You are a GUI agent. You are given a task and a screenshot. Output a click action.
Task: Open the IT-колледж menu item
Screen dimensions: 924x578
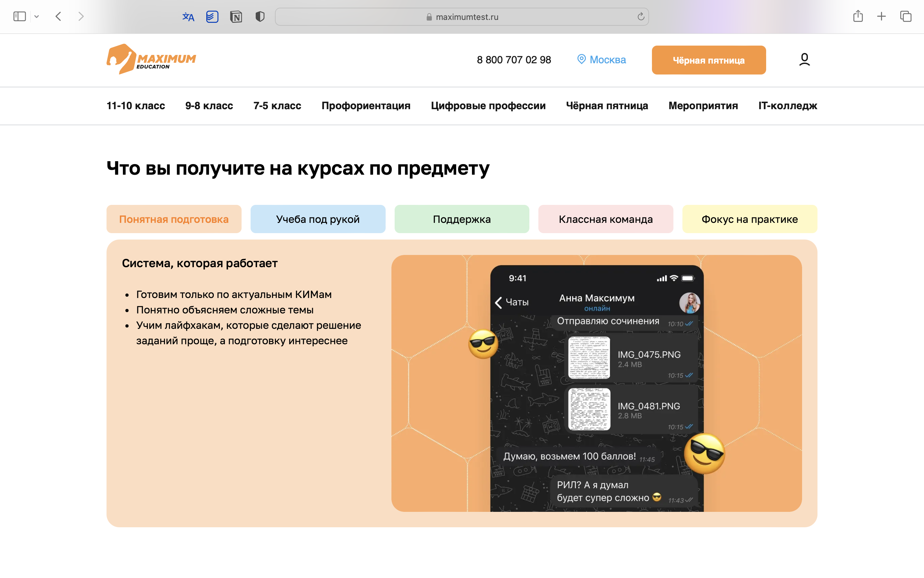pos(788,106)
